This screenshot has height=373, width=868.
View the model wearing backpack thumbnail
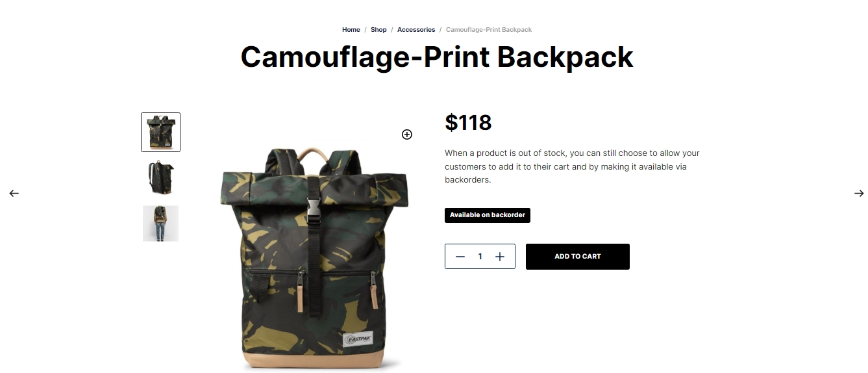pyautogui.click(x=160, y=224)
